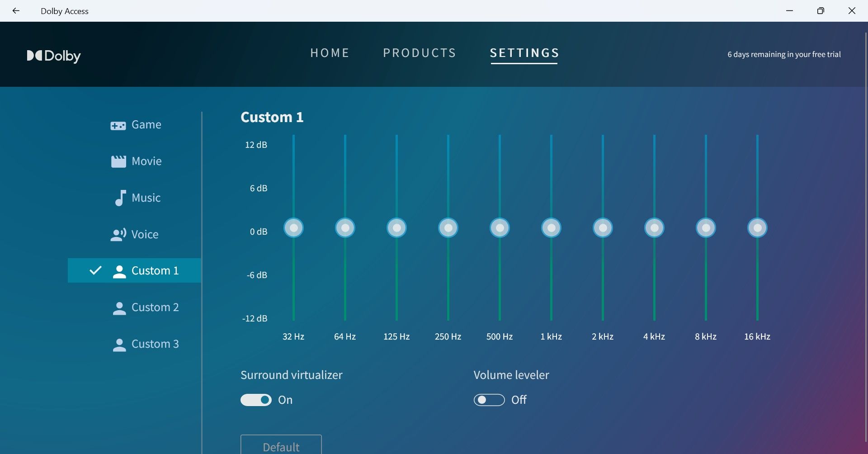Viewport: 868px width, 454px height.
Task: Click the 32 Hz slider handle
Action: 293,228
